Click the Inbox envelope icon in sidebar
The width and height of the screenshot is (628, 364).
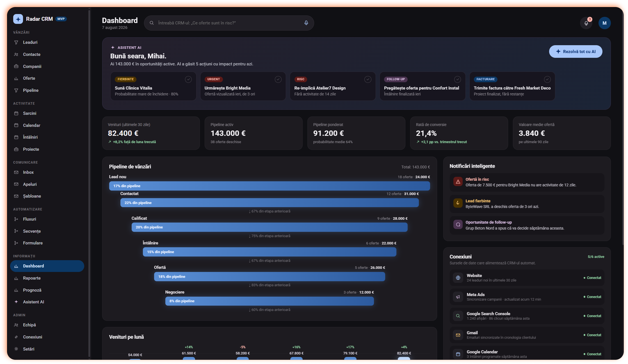(x=16, y=172)
